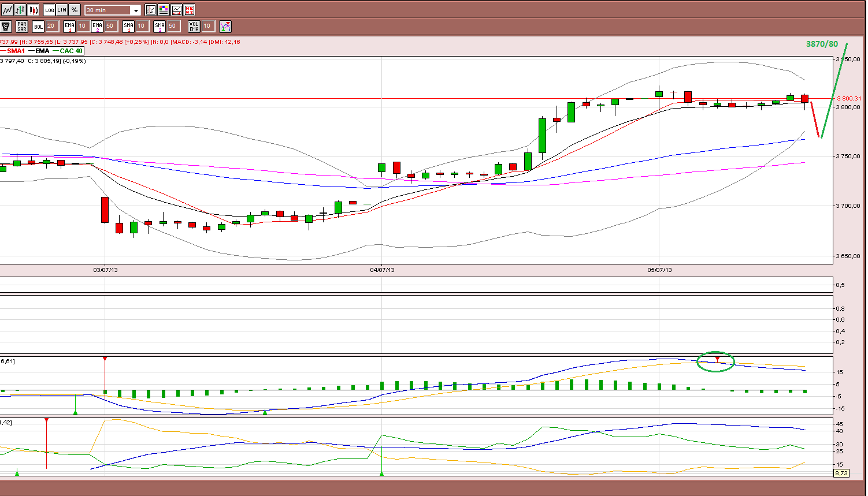Click the 03/07/13 date label
This screenshot has height=496, width=868.
(x=105, y=270)
